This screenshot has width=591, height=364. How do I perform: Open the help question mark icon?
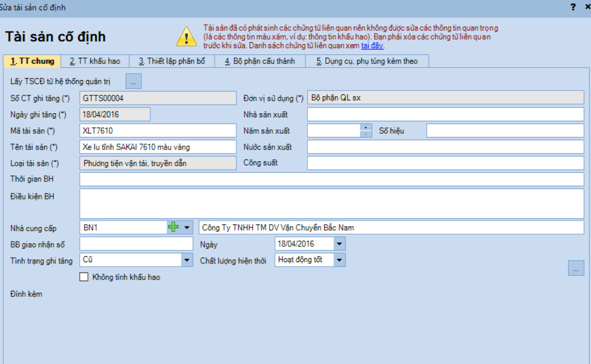tap(573, 7)
